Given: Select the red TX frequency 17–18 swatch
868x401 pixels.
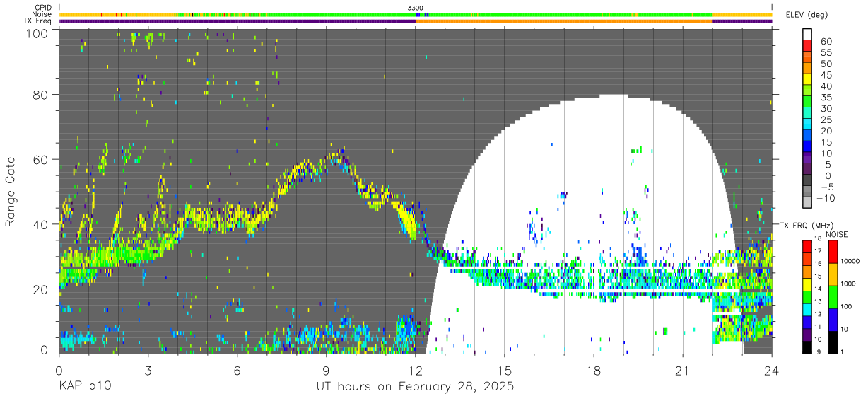Looking at the screenshot, I should click(x=807, y=245).
